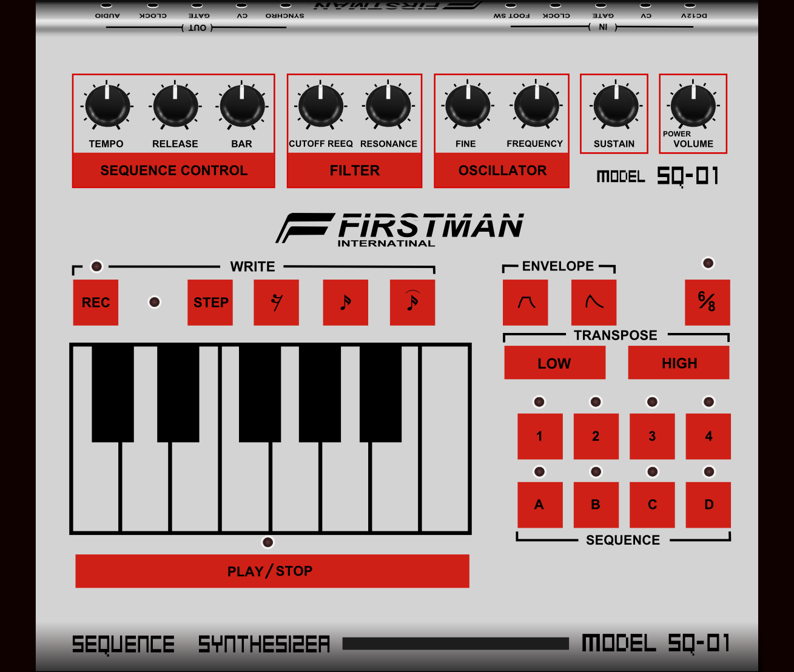Play the rightmost white key
Viewport: 794px width, 672px height.
pos(445,438)
